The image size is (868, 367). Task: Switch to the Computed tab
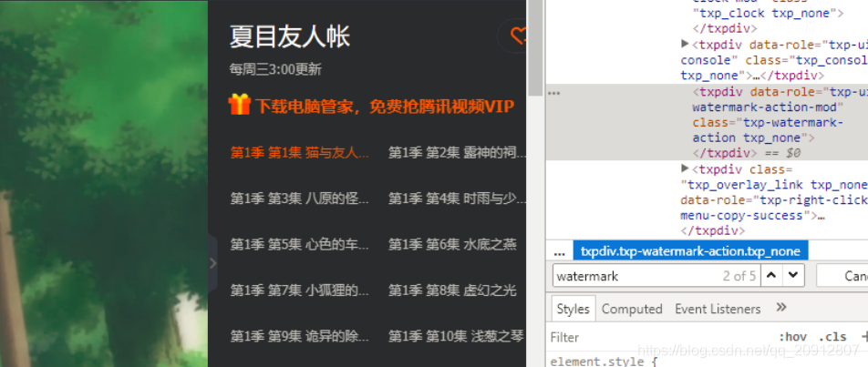[x=632, y=309]
